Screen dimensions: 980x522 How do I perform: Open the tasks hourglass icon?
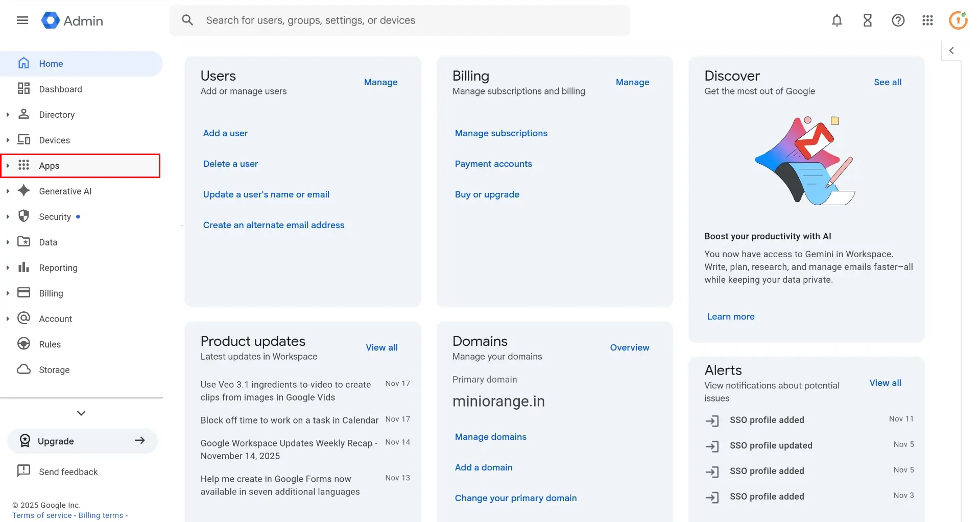click(x=867, y=20)
